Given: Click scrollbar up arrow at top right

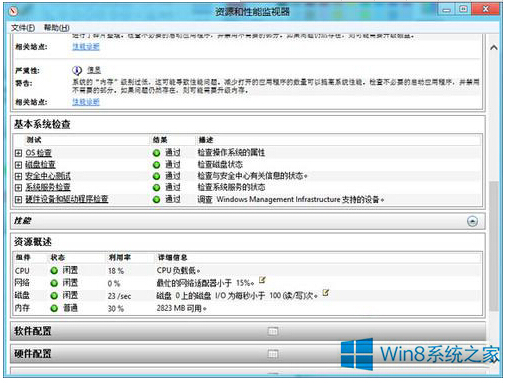Looking at the screenshot, I should click(494, 48).
